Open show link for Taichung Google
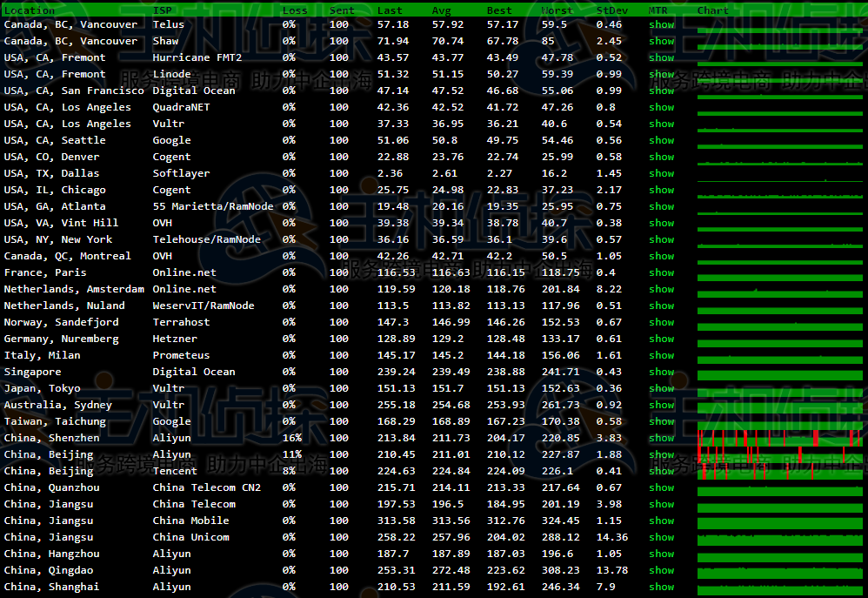This screenshot has height=598, width=868. pyautogui.click(x=662, y=422)
